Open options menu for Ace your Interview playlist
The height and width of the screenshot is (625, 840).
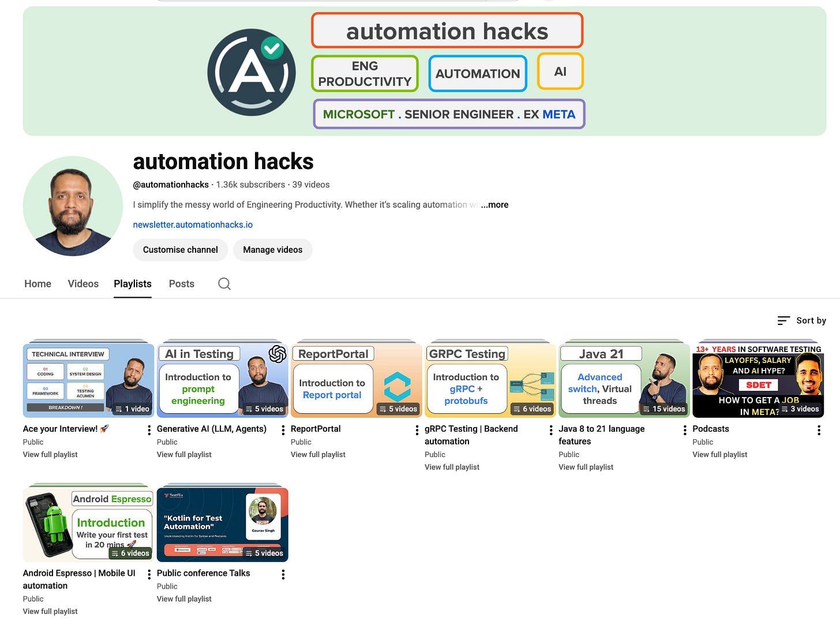coord(149,430)
